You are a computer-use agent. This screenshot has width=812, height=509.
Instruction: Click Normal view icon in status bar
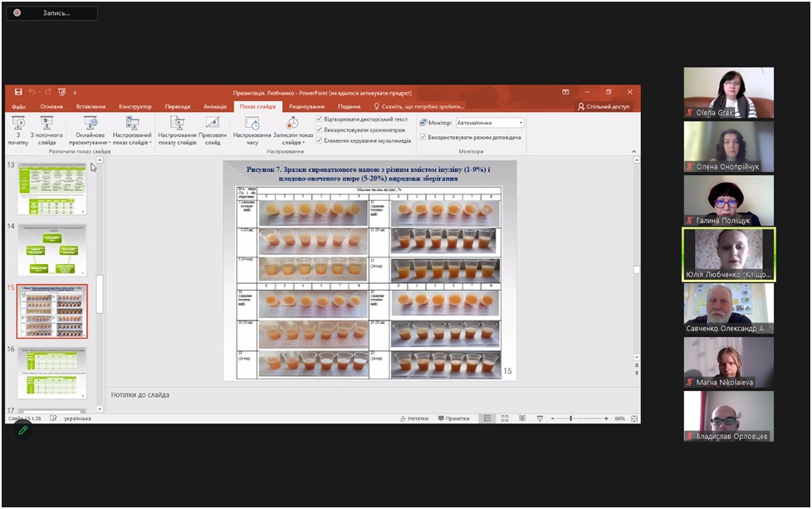click(487, 418)
